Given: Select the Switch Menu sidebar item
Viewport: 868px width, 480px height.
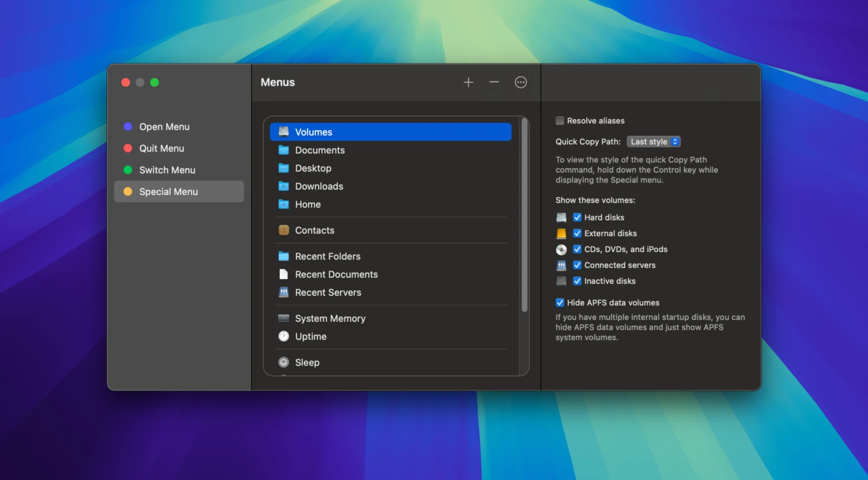Looking at the screenshot, I should click(167, 170).
